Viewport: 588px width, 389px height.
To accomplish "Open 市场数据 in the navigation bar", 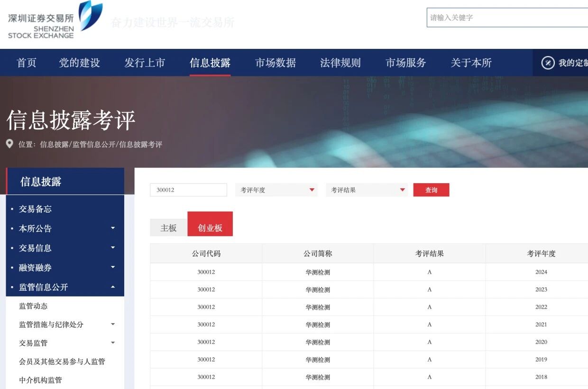I will click(x=275, y=63).
